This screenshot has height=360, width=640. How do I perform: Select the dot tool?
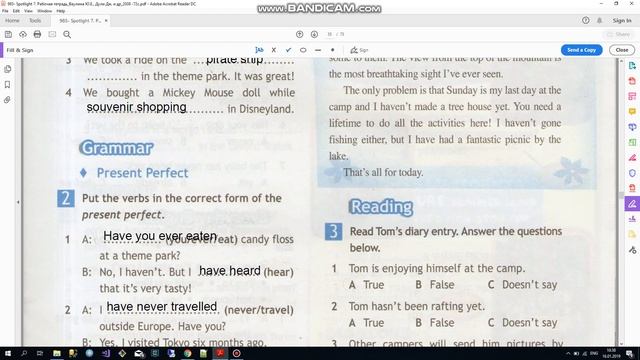coord(333,50)
